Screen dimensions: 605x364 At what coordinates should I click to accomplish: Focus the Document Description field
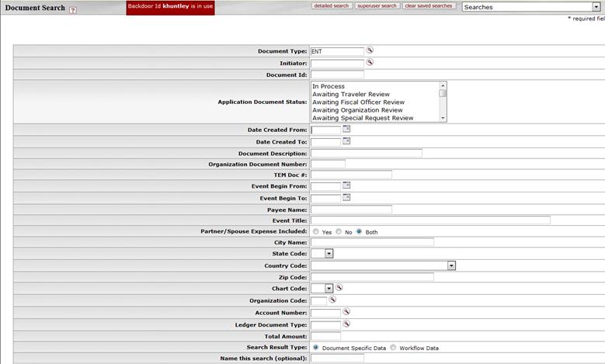[x=367, y=154]
